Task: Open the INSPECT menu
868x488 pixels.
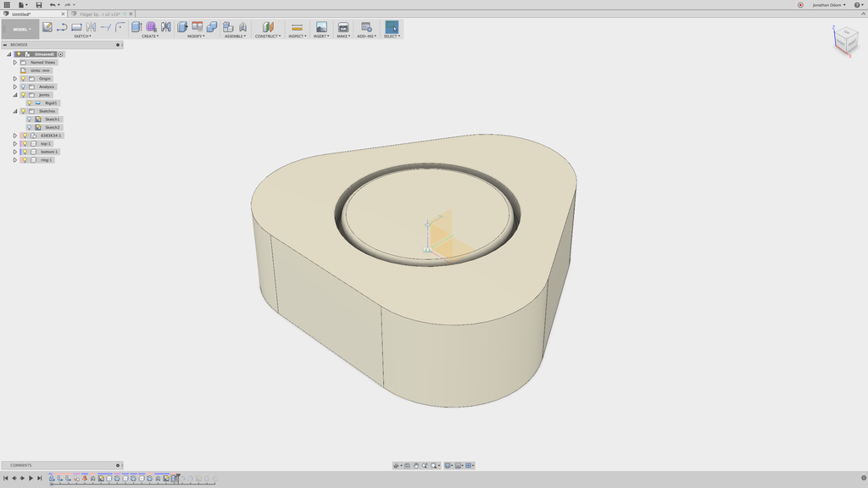Action: click(x=298, y=36)
